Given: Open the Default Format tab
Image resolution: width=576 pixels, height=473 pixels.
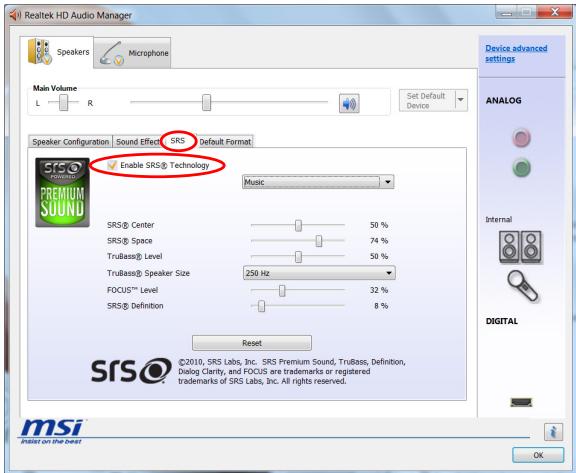Looking at the screenshot, I should click(x=225, y=142).
